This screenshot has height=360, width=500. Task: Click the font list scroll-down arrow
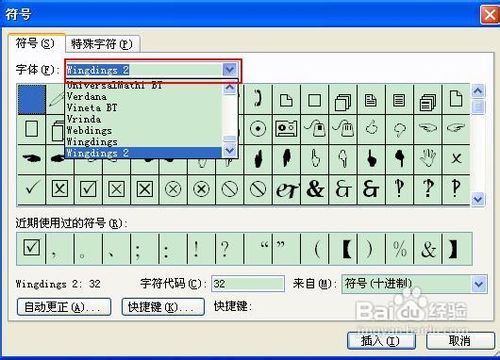point(230,151)
